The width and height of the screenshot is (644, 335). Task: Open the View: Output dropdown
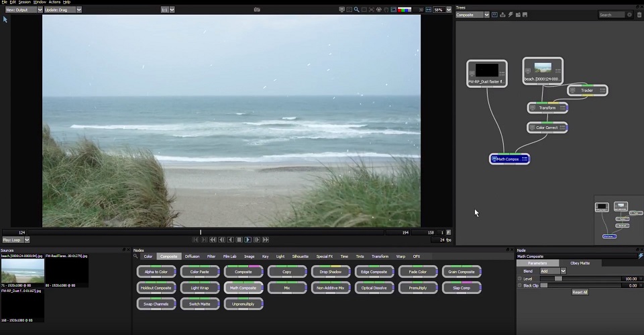click(x=23, y=9)
